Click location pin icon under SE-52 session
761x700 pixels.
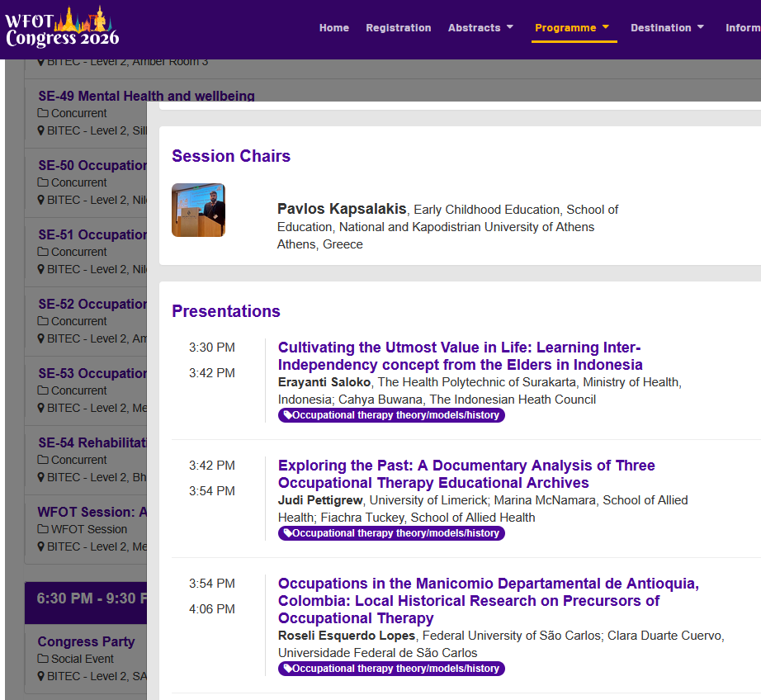[x=41, y=338]
